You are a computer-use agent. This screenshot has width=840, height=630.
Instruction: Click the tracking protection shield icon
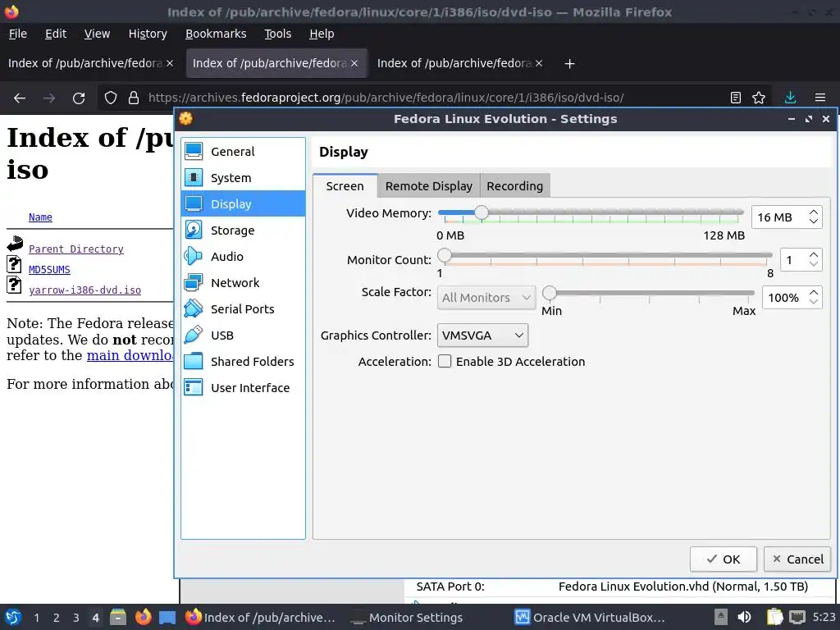coord(111,98)
